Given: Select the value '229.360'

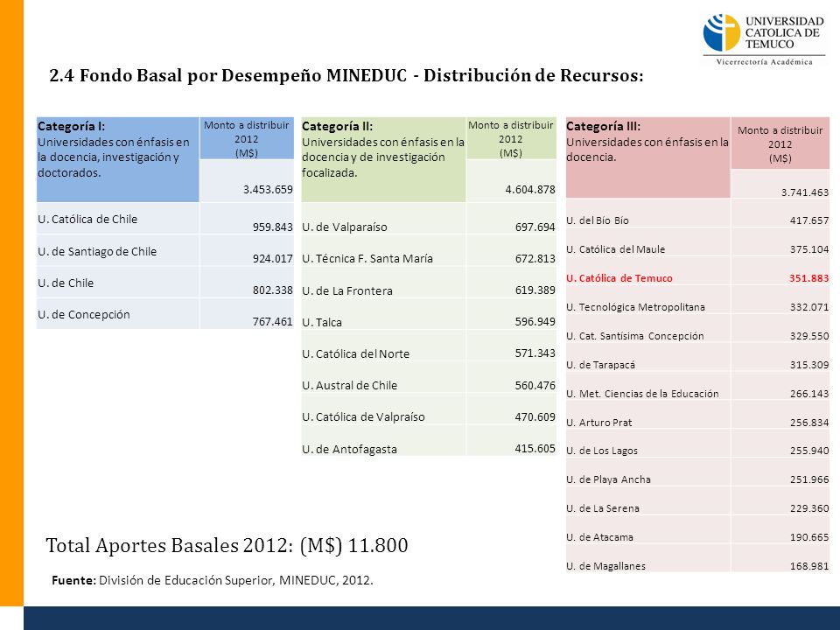Looking at the screenshot, I should click(809, 509).
